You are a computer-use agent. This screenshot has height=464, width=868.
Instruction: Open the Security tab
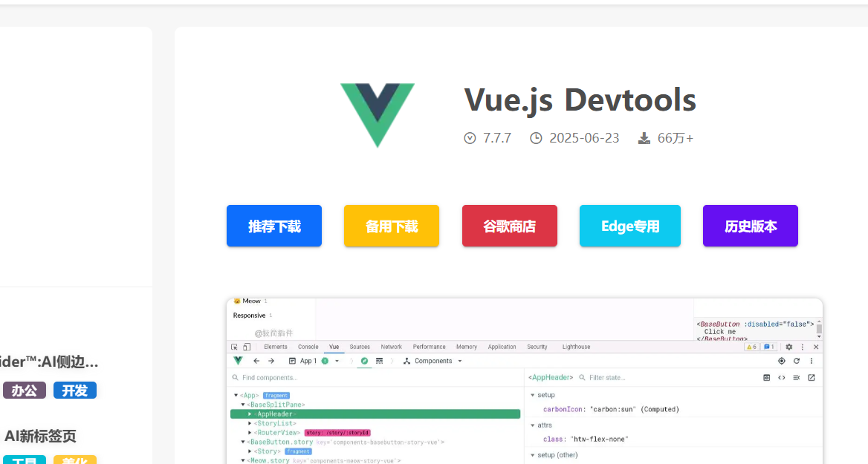pyautogui.click(x=537, y=347)
